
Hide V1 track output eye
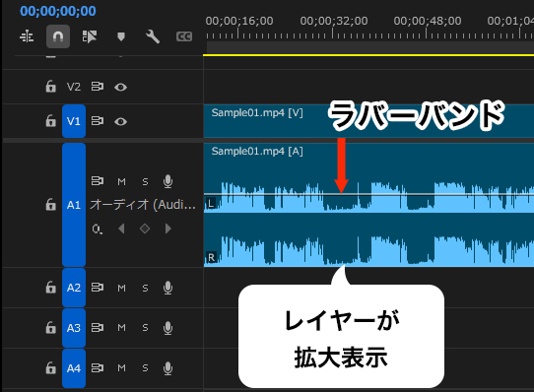(x=120, y=121)
